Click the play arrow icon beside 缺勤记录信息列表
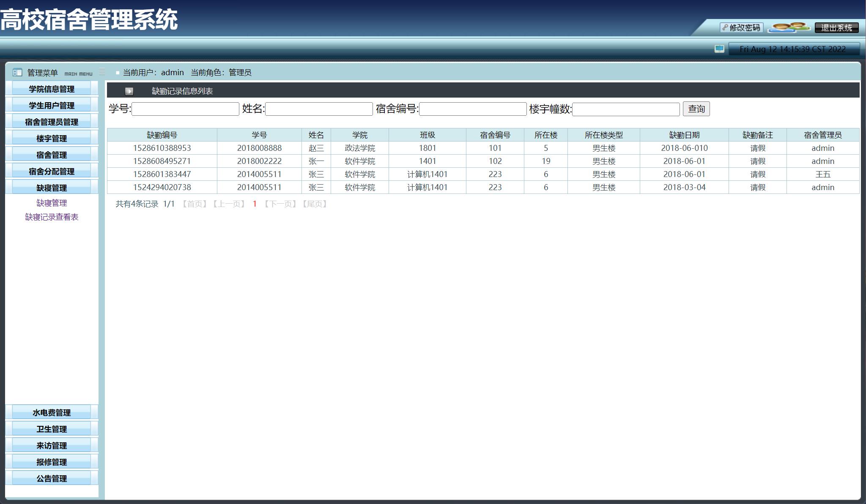The width and height of the screenshot is (866, 504). (129, 91)
